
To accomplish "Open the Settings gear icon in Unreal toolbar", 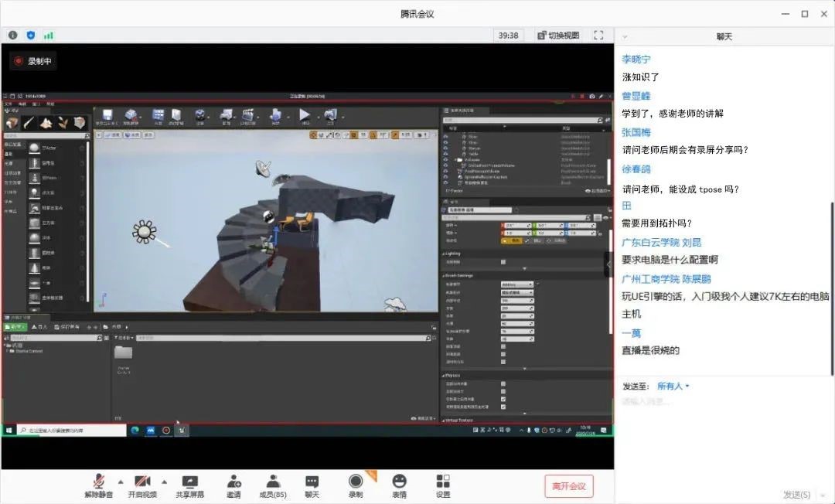I will [x=199, y=117].
